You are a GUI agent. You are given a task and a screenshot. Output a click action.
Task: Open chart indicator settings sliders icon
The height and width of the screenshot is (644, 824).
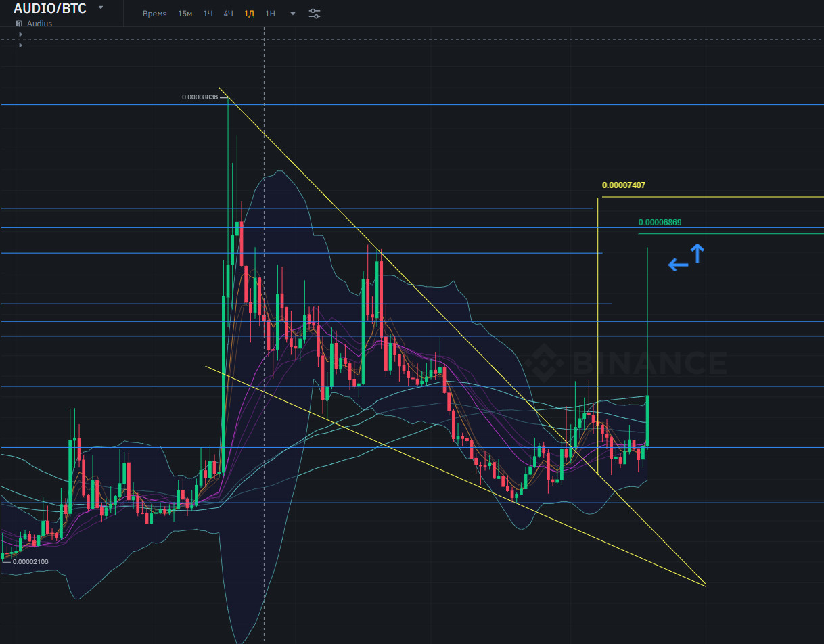pos(315,14)
